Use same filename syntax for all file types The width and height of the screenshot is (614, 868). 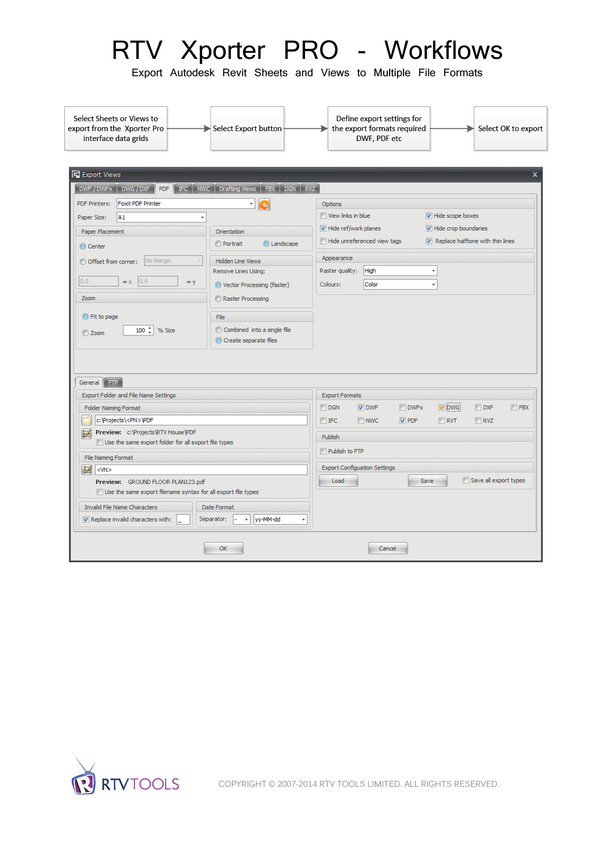tap(100, 492)
